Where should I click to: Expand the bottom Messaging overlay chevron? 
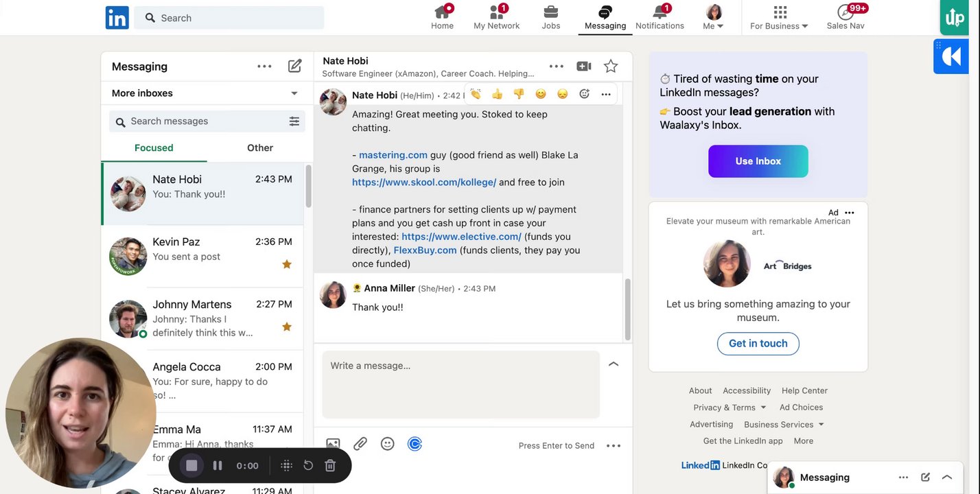click(947, 478)
